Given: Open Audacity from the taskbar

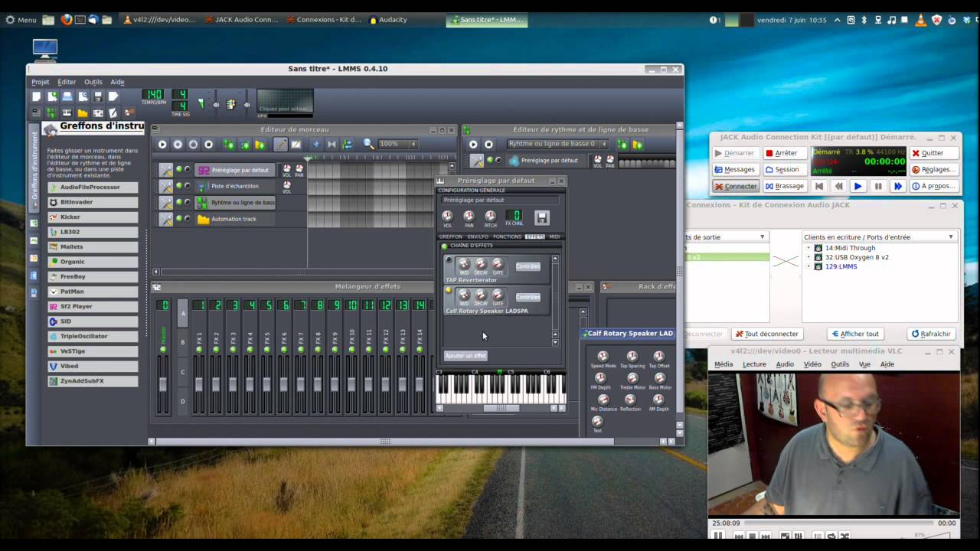Looking at the screenshot, I should point(387,19).
